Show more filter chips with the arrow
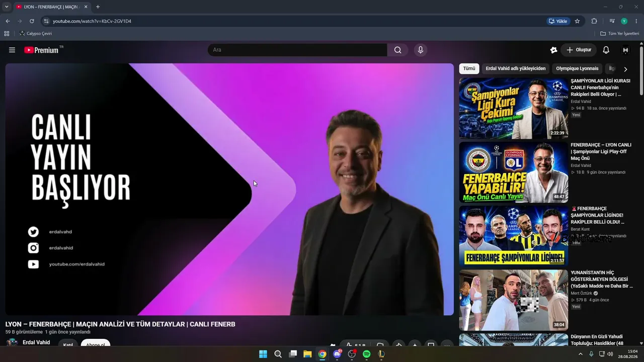The width and height of the screenshot is (644, 362). click(625, 69)
